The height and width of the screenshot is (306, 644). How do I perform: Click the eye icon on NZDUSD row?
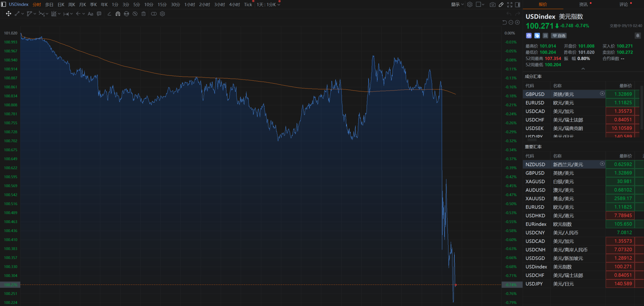(602, 164)
